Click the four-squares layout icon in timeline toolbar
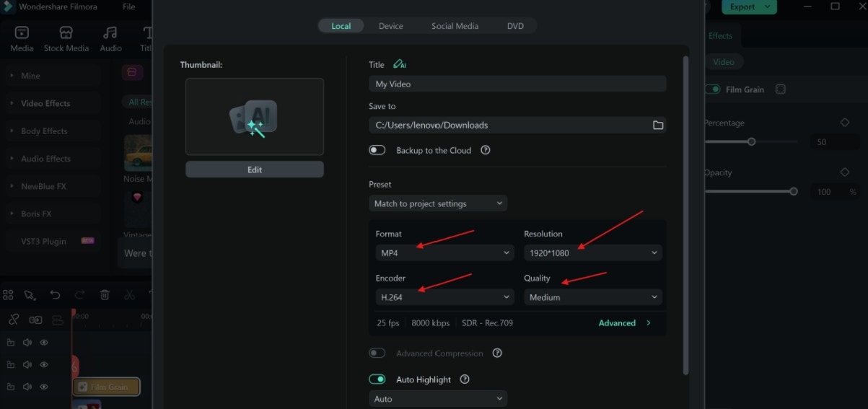 click(x=8, y=295)
